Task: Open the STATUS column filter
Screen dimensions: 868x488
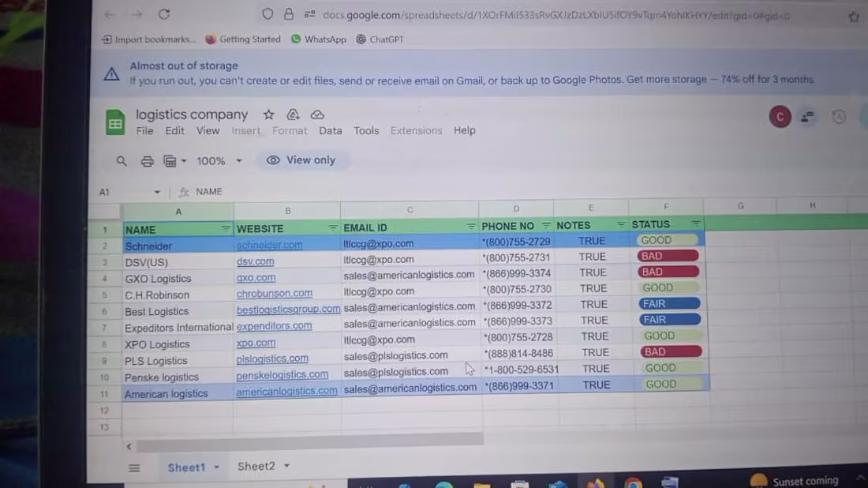Action: click(696, 223)
